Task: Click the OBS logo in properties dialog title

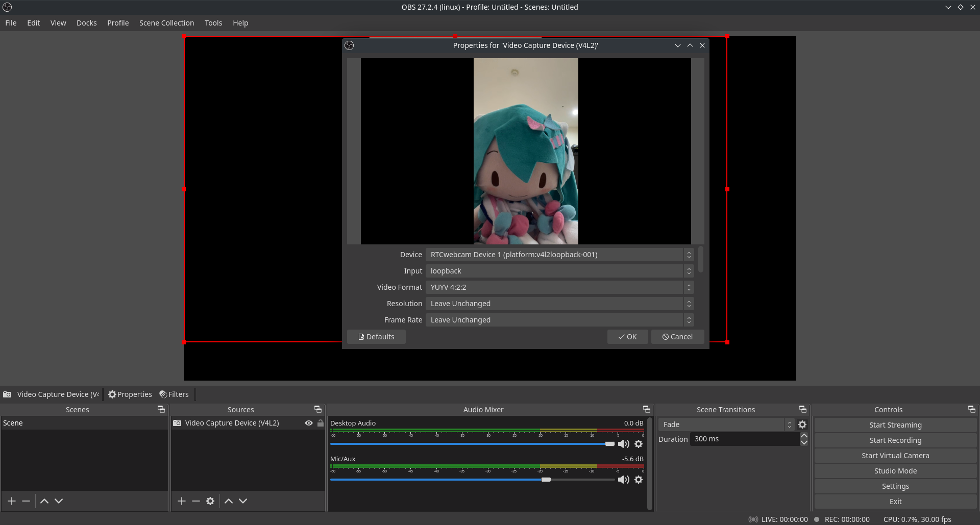Action: tap(349, 45)
